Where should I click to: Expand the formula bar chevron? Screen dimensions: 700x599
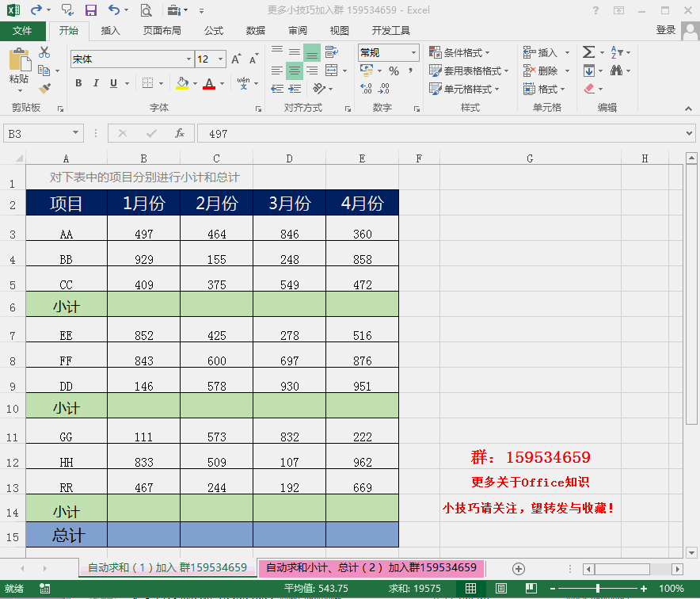pyautogui.click(x=689, y=133)
